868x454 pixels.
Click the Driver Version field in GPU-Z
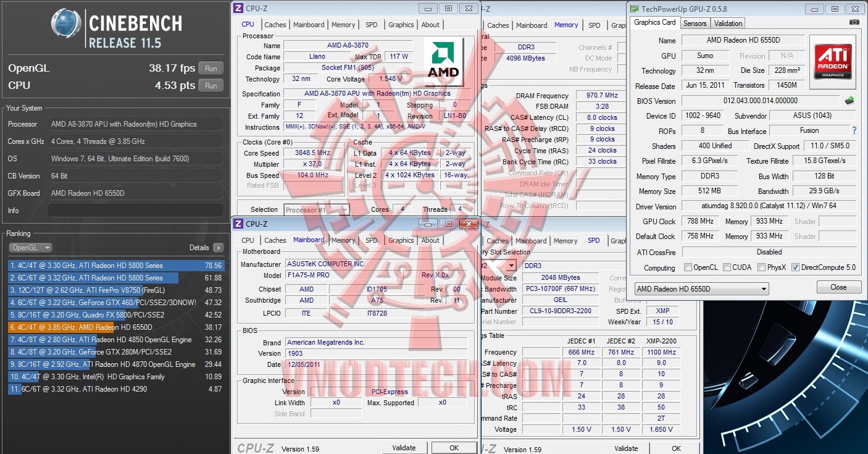pos(769,206)
